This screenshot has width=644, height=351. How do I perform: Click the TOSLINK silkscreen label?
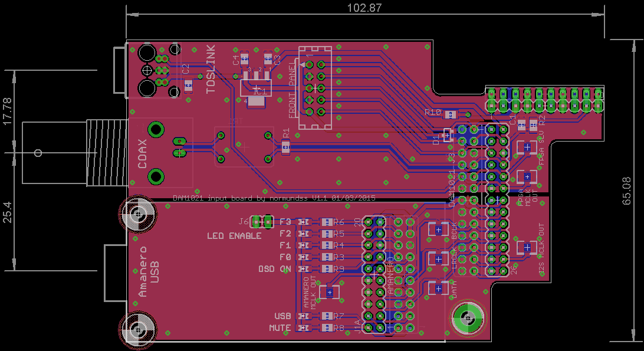tap(211, 70)
